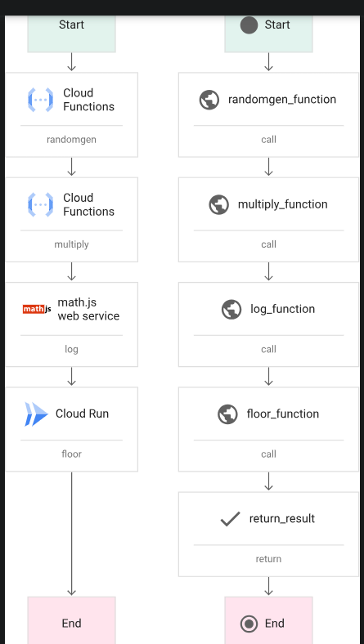Click the globe icon beside multiply_function
Viewport: 364px width, 644px height.
219,204
